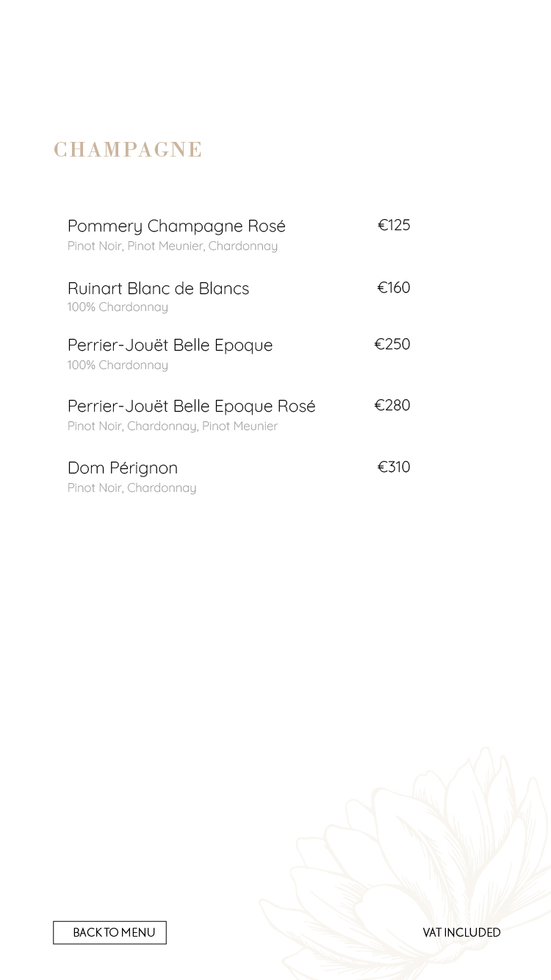The width and height of the screenshot is (551, 980).
Task: Click Pinot Noir, Chardonnay under Dom Pérignon
Action: (132, 488)
